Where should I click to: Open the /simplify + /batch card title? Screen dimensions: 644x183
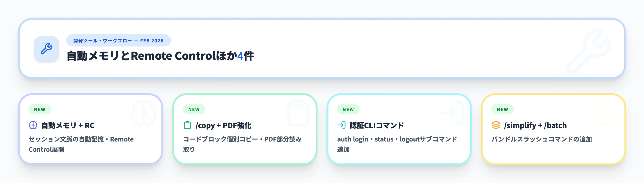pos(535,125)
